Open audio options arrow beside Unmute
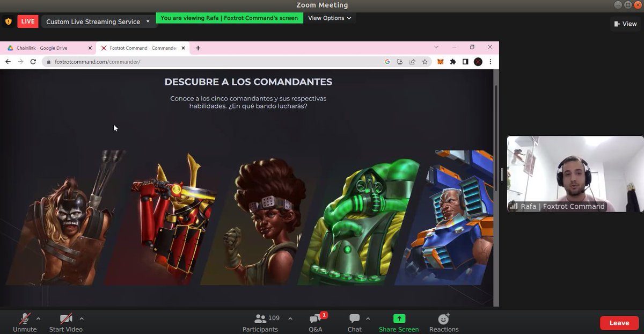Screen dimensions: 644x334 coord(38,318)
